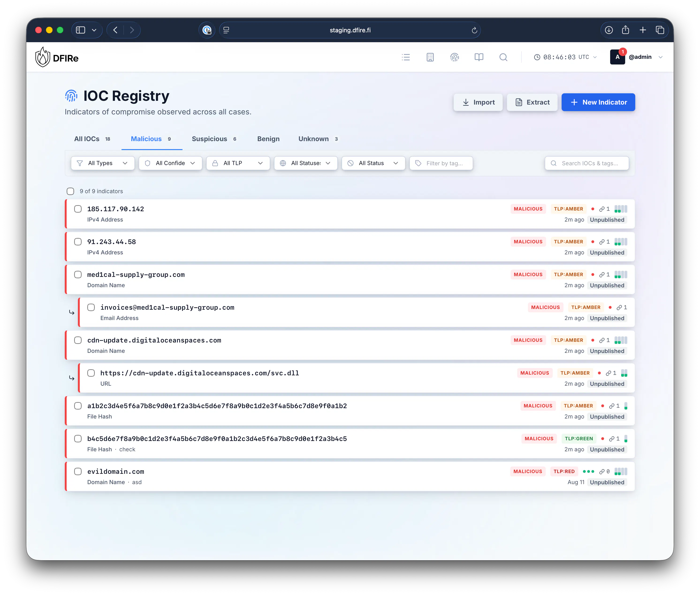Screen dimensions: 700x595
Task: Click child-arrow icon beside invoices email row
Action: click(x=72, y=312)
